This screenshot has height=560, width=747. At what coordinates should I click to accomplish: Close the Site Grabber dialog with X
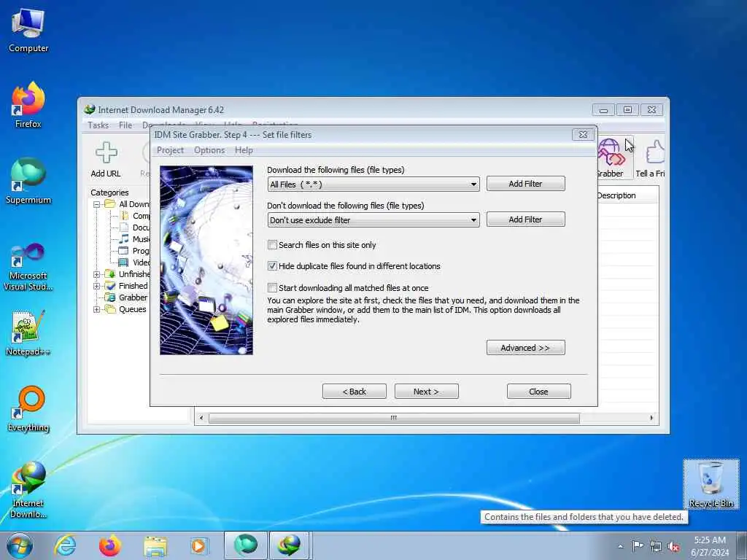pos(583,135)
